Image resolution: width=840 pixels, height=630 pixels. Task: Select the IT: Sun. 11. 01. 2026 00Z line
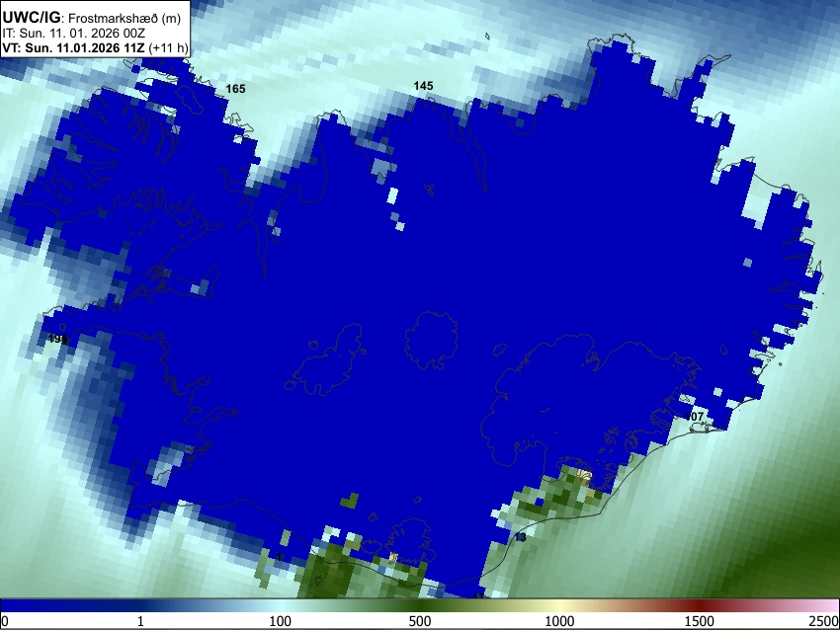click(x=73, y=34)
